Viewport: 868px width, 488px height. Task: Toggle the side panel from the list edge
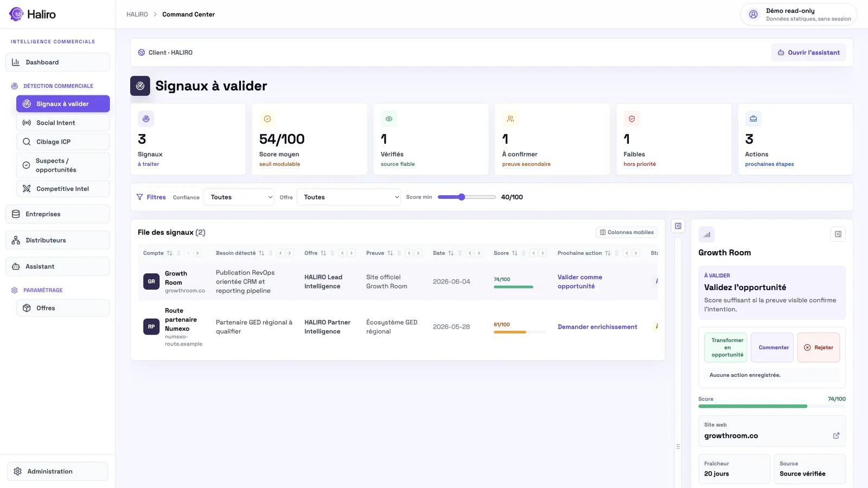point(678,226)
